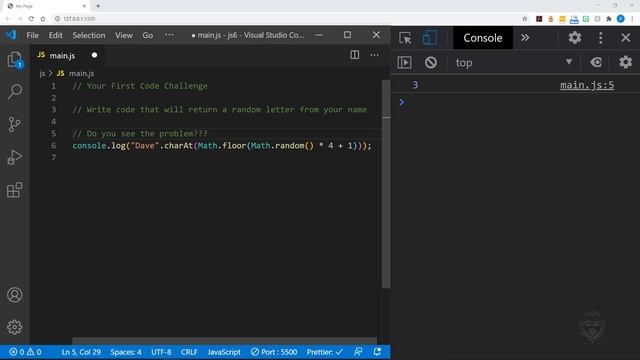Viewport: 640px width, 360px height.
Task: Open the Explorer view in the activity bar
Action: (15, 60)
